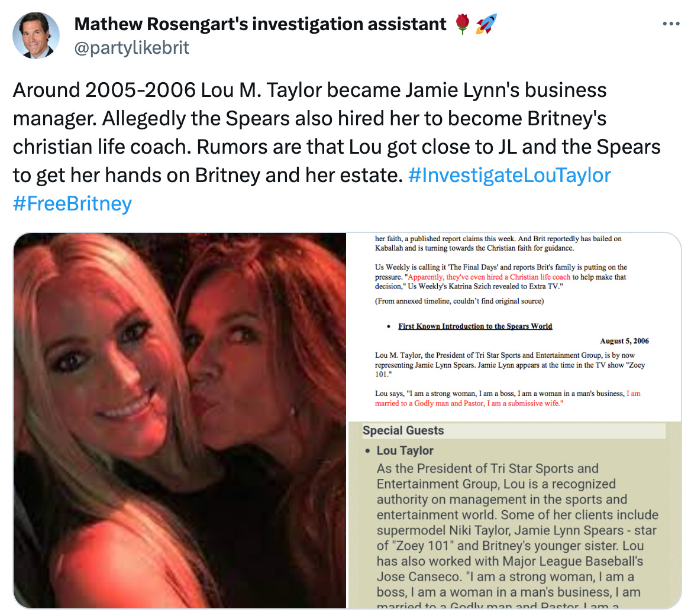Image resolution: width=691 pixels, height=616 pixels.
Task: Click the rocket emoji in display name
Action: pos(486,24)
